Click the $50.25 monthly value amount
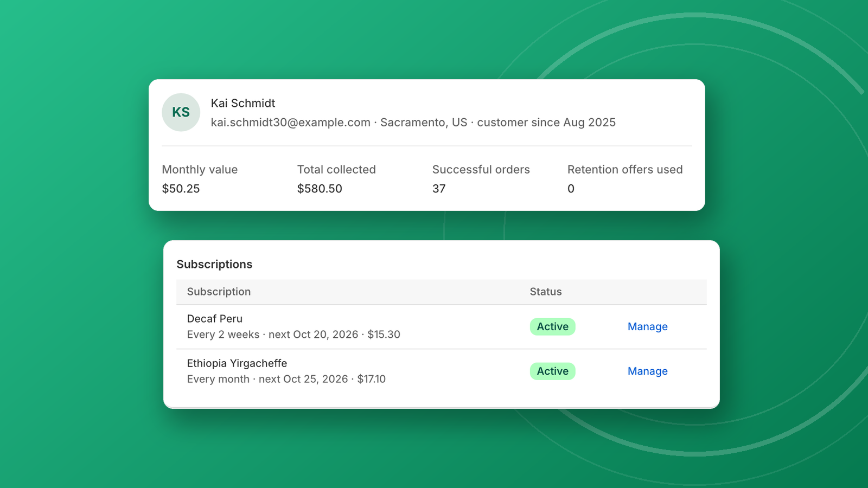The image size is (868, 488). (181, 189)
